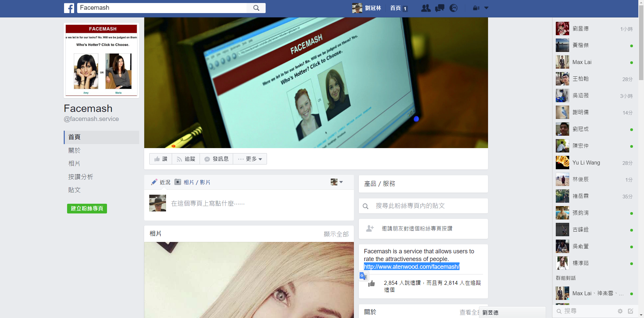The image size is (644, 318).
Task: Open chat with 古峰銓
Action: (595, 230)
